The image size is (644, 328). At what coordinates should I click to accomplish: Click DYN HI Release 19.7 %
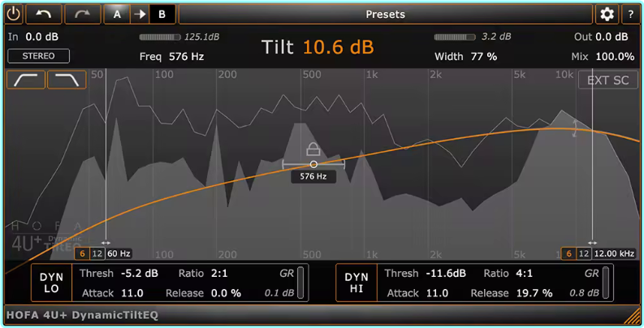[x=534, y=293]
